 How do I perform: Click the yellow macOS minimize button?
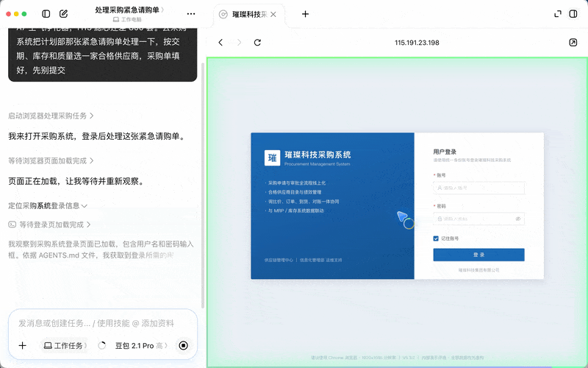[16, 14]
